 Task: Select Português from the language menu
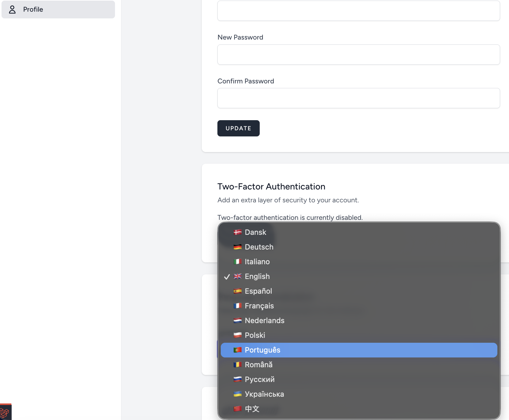click(262, 350)
